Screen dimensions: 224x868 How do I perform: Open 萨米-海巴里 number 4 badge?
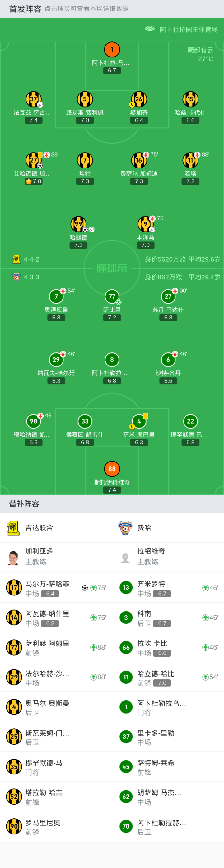(x=139, y=421)
